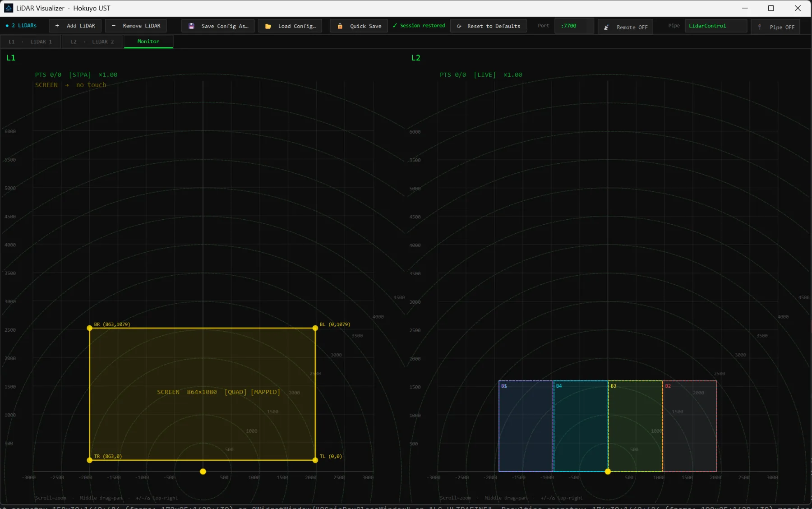Close the LiDAR Visualizer window

coord(798,8)
